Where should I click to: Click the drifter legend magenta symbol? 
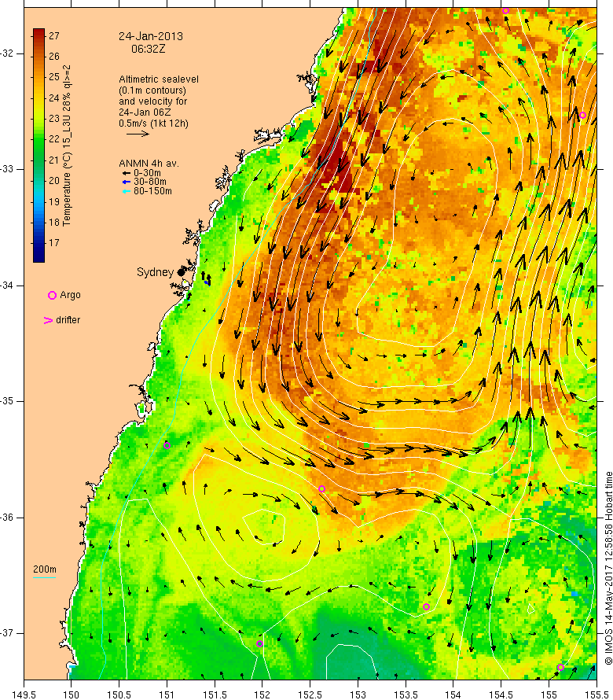coord(48,320)
